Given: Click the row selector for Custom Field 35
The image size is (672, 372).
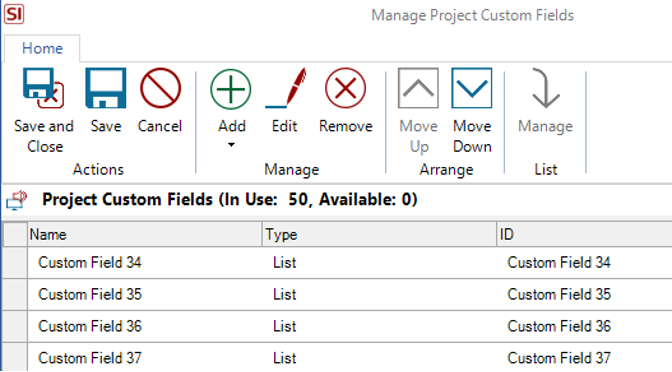Looking at the screenshot, I should [x=15, y=295].
